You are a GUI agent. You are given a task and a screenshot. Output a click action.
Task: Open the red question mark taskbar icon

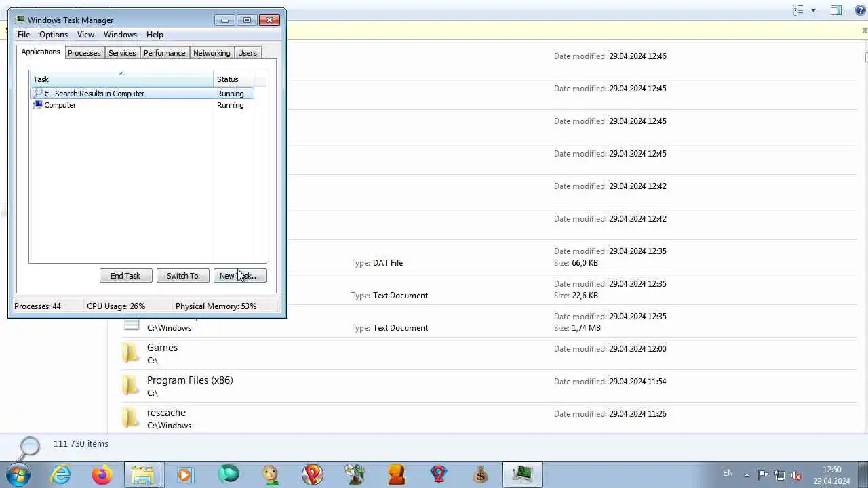pos(439,474)
